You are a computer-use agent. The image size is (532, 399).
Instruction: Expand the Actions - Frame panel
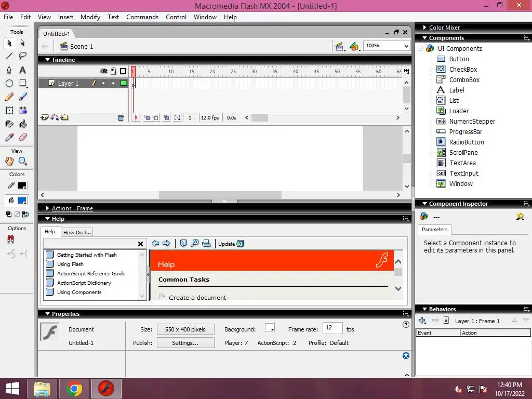click(47, 208)
